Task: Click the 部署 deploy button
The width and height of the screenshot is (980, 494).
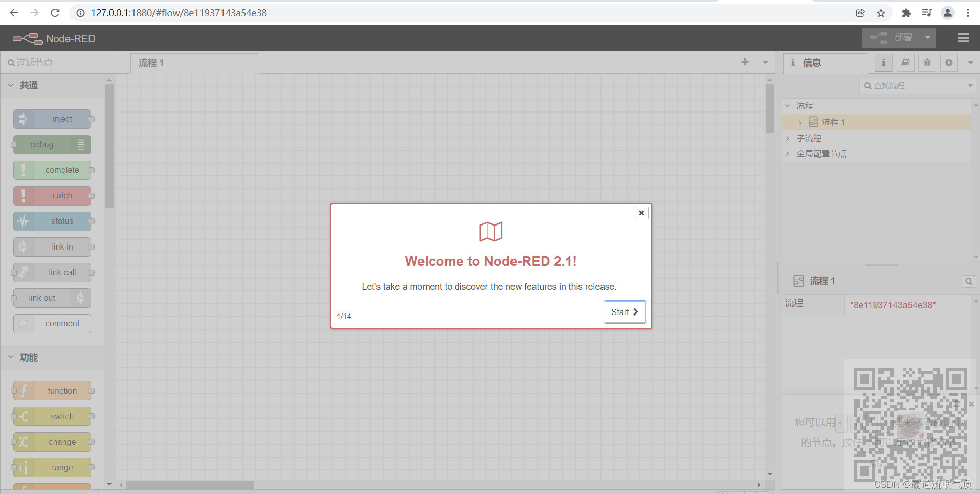Action: [x=891, y=38]
